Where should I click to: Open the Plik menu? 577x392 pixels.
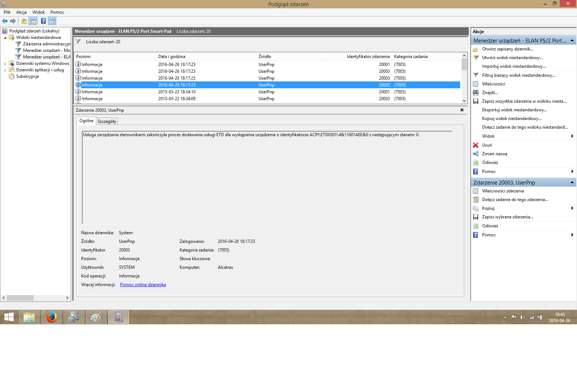click(7, 12)
